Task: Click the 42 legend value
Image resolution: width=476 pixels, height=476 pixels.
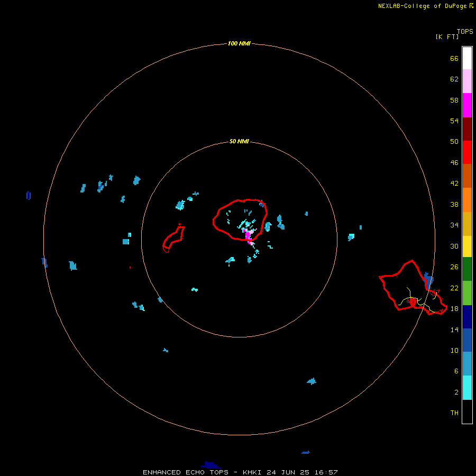Action: tap(454, 183)
